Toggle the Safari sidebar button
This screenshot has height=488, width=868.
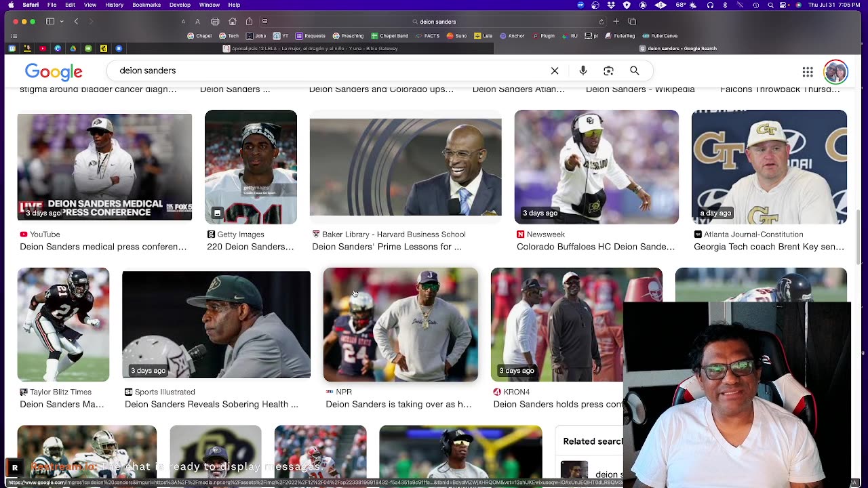click(x=50, y=22)
